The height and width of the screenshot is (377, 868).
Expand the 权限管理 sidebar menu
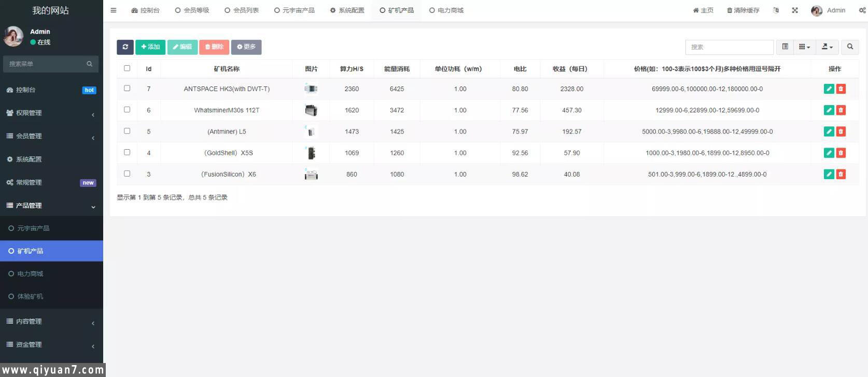click(51, 113)
